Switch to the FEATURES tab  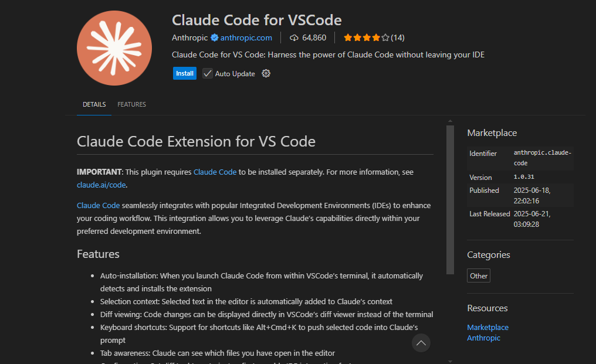click(131, 104)
